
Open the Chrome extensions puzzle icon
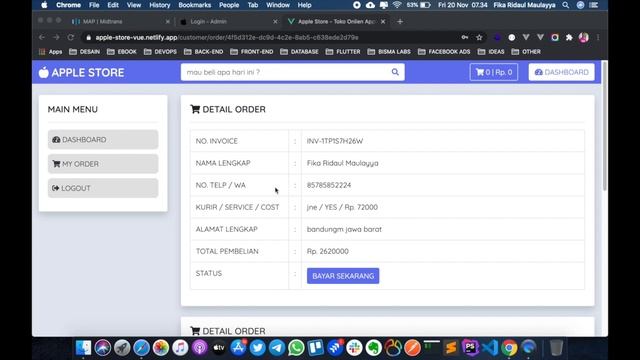click(x=569, y=38)
